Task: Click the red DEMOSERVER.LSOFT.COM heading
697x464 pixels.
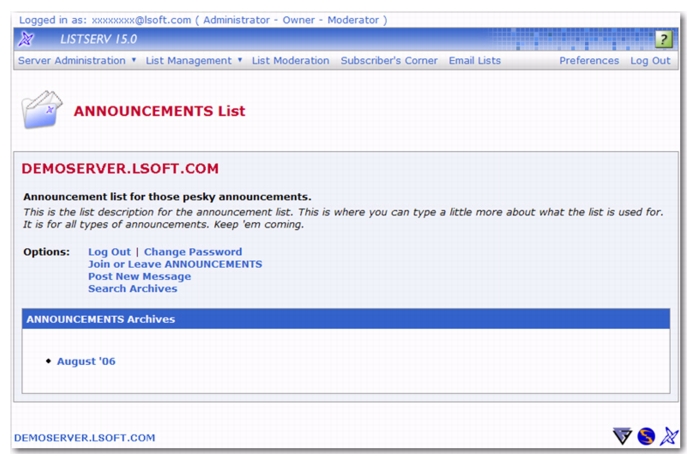Action: point(120,168)
